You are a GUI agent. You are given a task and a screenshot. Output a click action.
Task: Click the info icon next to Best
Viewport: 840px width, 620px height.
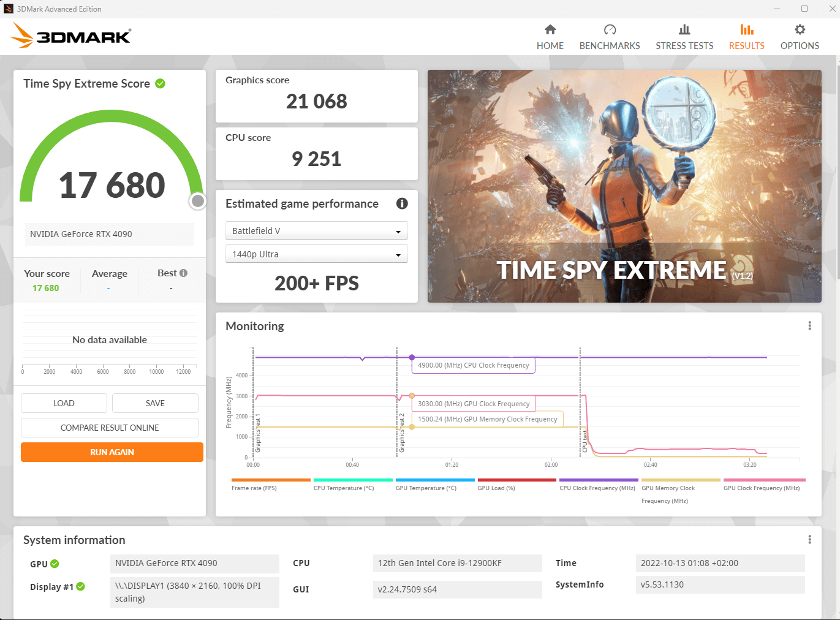[x=183, y=273]
